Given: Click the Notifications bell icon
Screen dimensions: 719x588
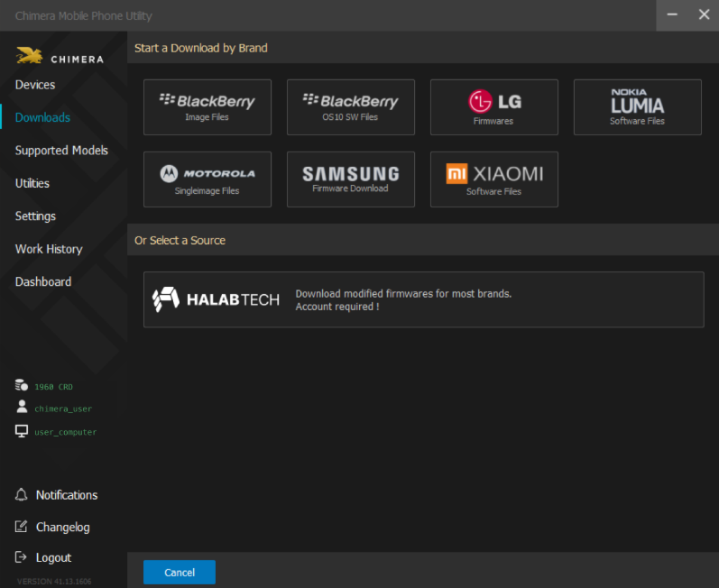Looking at the screenshot, I should pos(21,494).
